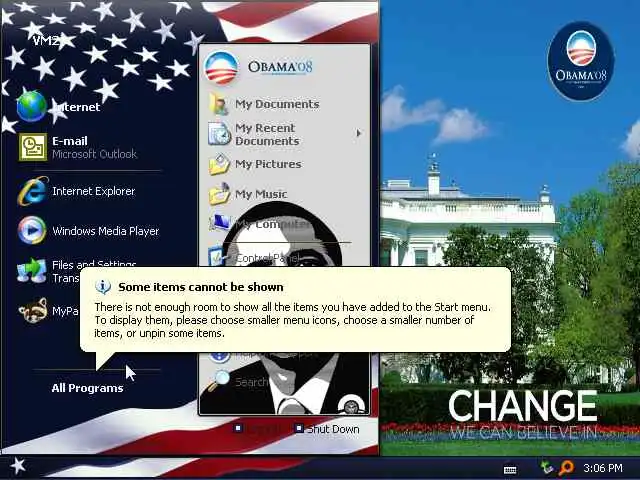Click the Obama '08 user picture
Screen dimensions: 640x480
click(x=221, y=68)
